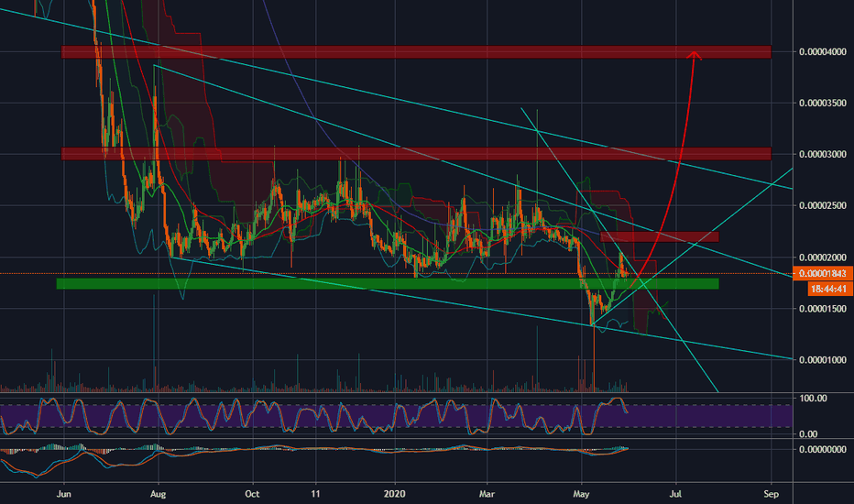Image resolution: width=854 pixels, height=504 pixels.
Task: Select the small red resistance box near 0.00002200
Action: (x=660, y=236)
